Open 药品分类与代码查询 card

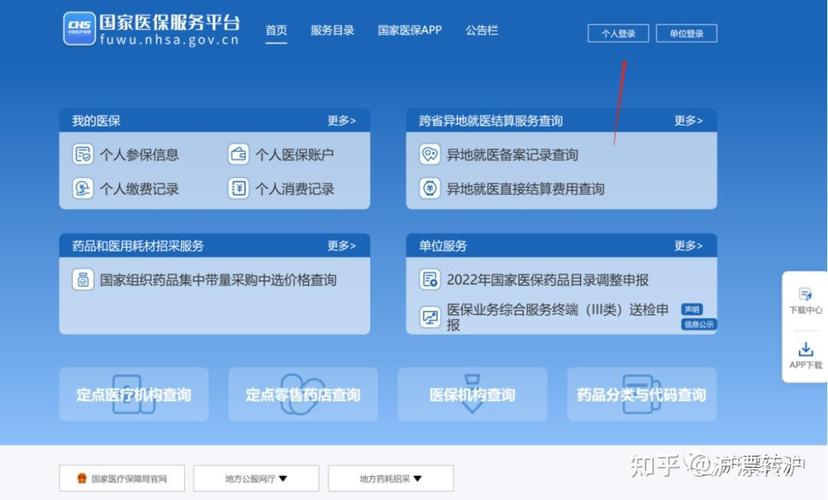(642, 394)
